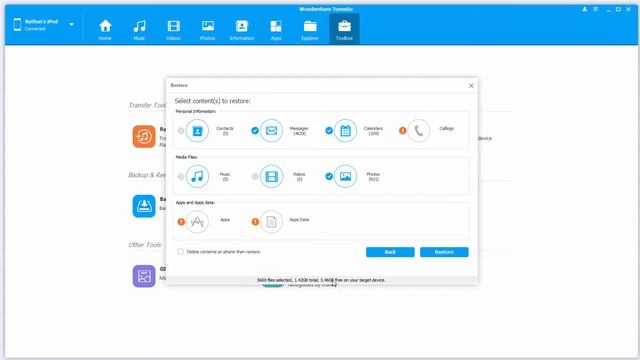Click the Calllogs phone icon
This screenshot has height=360, width=640.
418,131
